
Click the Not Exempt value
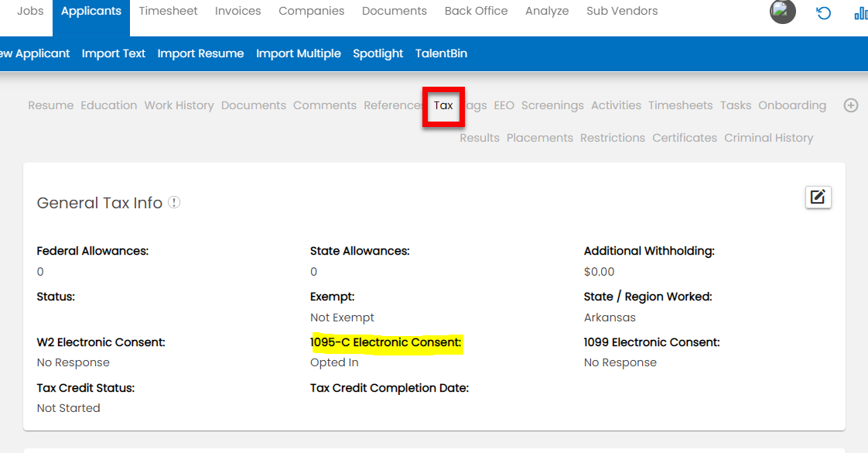tap(342, 317)
